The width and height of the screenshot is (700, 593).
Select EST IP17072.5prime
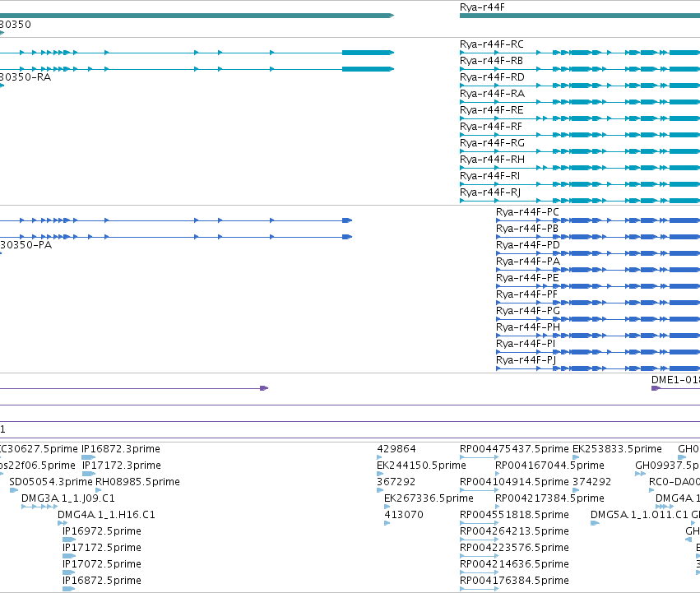tap(102, 564)
